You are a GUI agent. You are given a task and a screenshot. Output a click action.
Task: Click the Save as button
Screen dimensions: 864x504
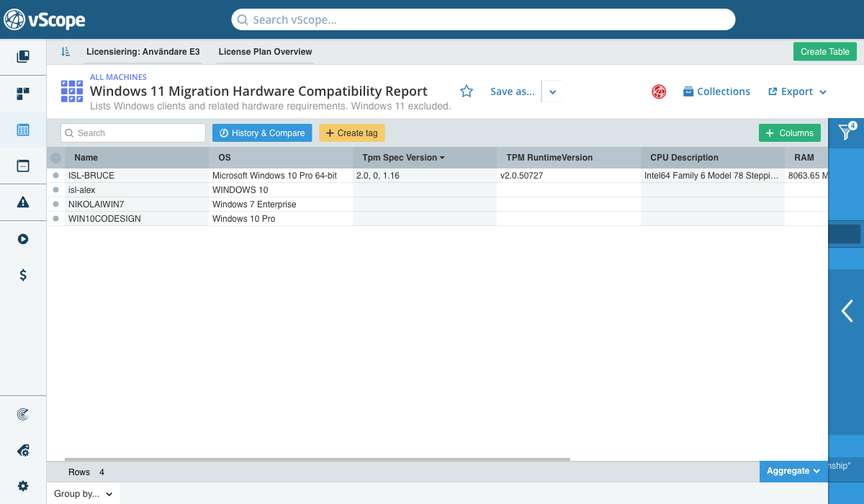click(513, 91)
